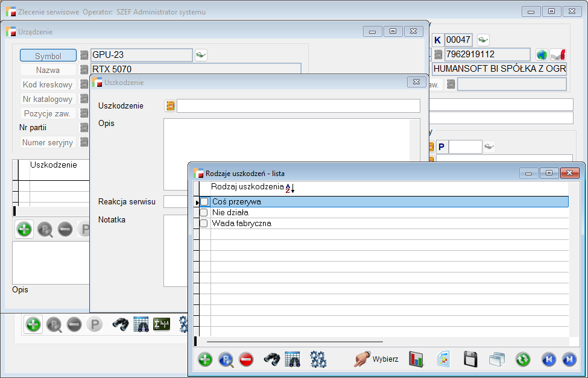The image size is (588, 378).
Task: Click the green refresh icon in list toolbar
Action: (522, 360)
